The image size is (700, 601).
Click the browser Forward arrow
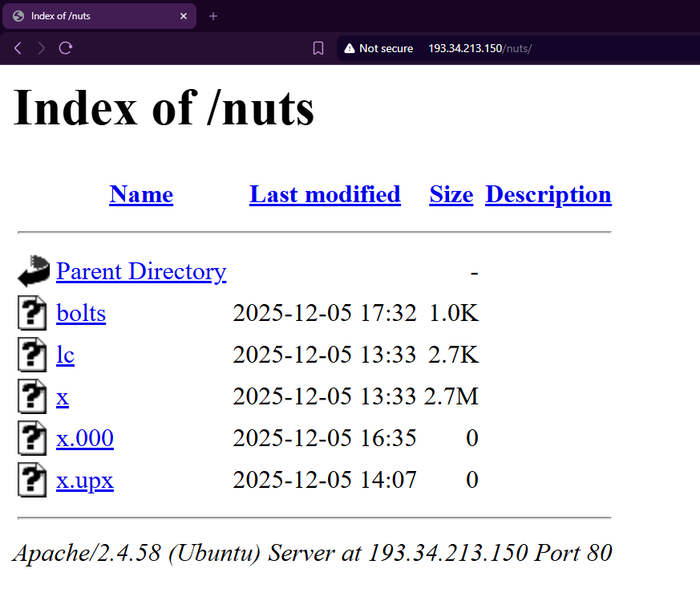[x=42, y=48]
